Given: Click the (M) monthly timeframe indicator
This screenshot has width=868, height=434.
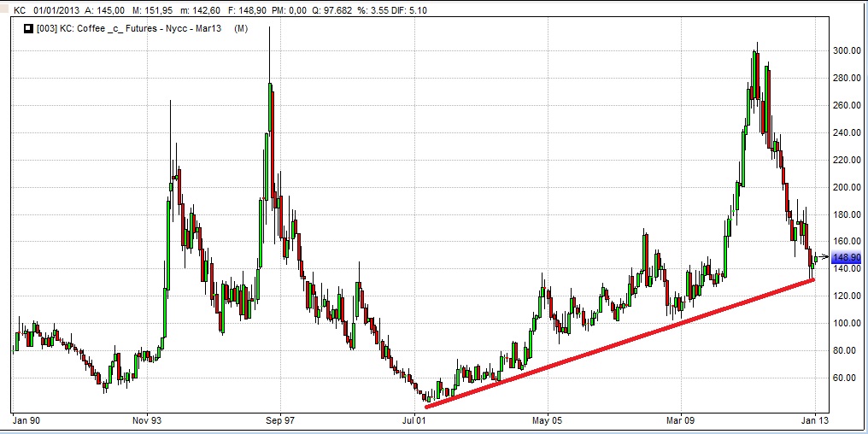Looking at the screenshot, I should coord(241,29).
